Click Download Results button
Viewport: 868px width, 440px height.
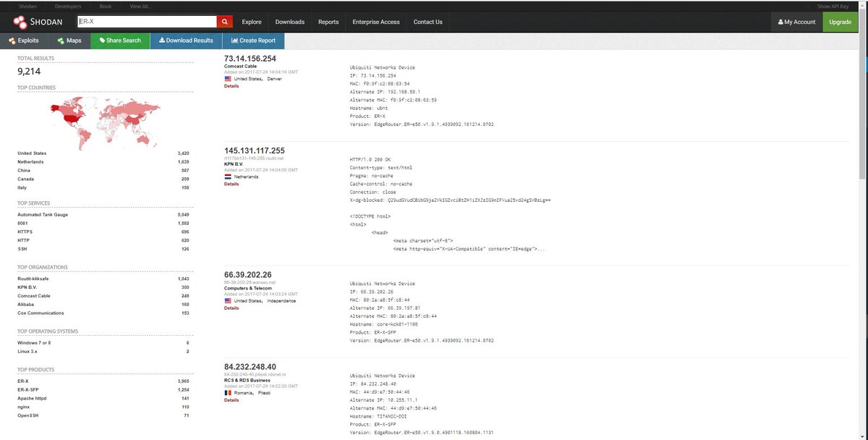click(x=186, y=41)
